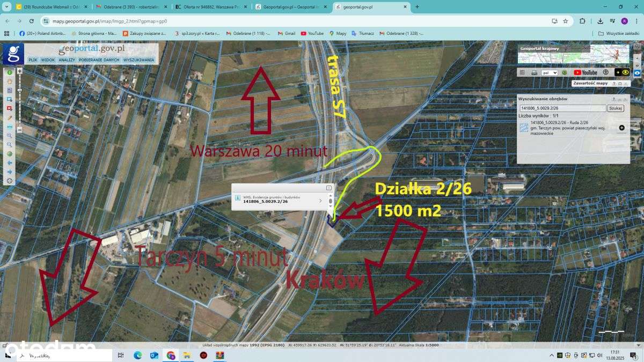The width and height of the screenshot is (644, 362).
Task: Click the zoom out minus button on slider
Action: pyautogui.click(x=20, y=129)
